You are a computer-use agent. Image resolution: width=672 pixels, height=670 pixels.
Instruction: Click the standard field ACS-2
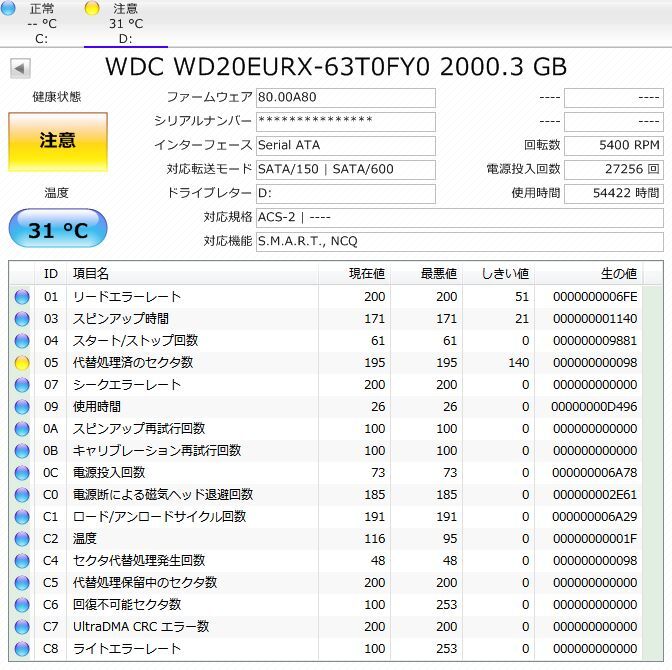[x=459, y=218]
